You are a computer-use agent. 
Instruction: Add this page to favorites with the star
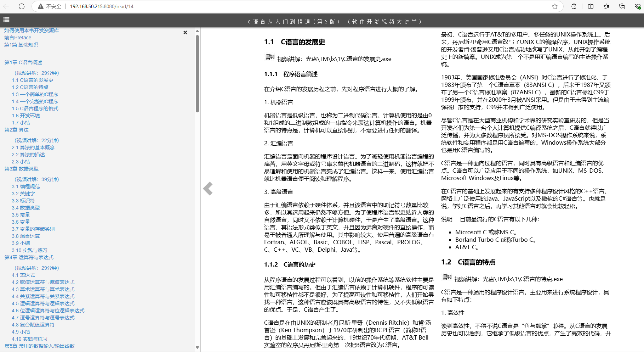[555, 6]
